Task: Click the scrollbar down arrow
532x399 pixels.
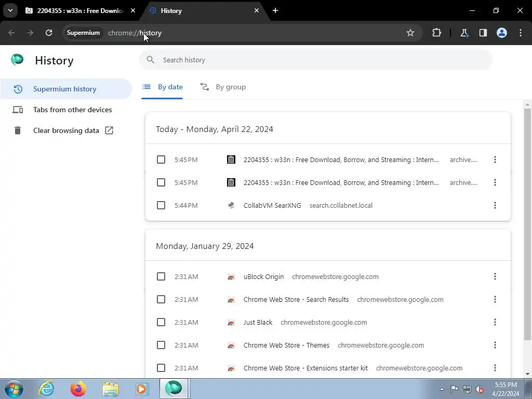Action: [x=527, y=374]
